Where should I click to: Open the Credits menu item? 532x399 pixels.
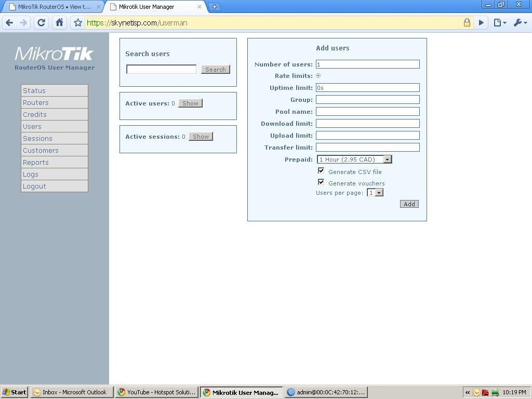[x=55, y=114]
